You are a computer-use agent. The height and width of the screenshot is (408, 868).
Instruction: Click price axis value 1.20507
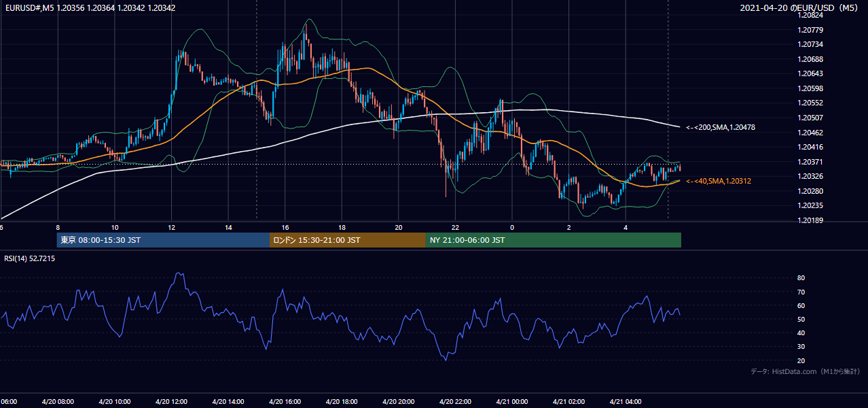pyautogui.click(x=811, y=118)
